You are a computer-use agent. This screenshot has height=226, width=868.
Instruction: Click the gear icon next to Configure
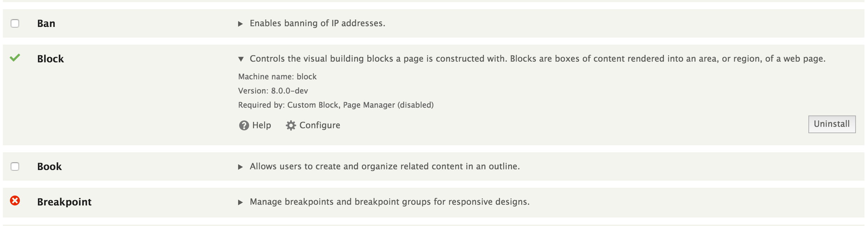(291, 125)
